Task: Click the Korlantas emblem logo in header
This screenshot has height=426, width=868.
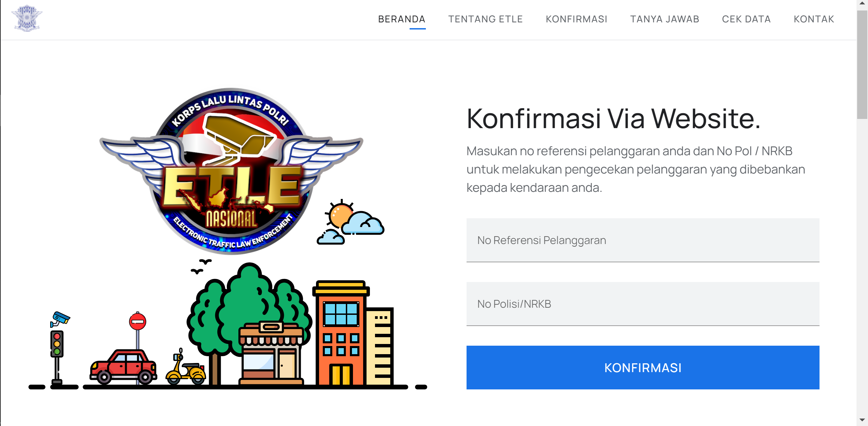Action: tap(27, 19)
